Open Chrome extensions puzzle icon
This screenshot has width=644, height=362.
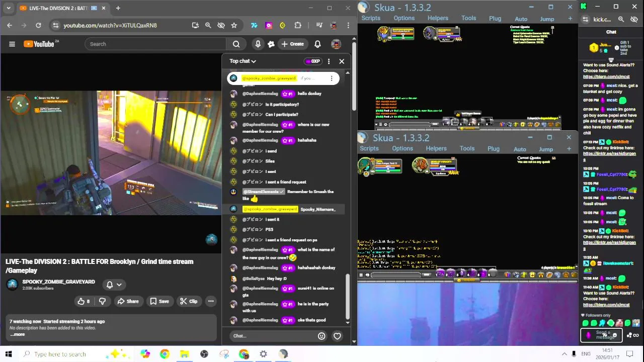coord(298,25)
